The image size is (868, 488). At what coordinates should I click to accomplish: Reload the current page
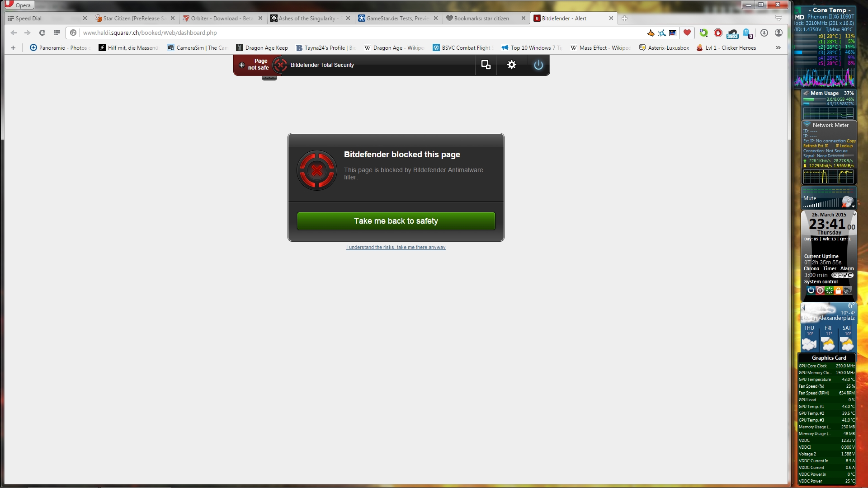[x=42, y=33]
